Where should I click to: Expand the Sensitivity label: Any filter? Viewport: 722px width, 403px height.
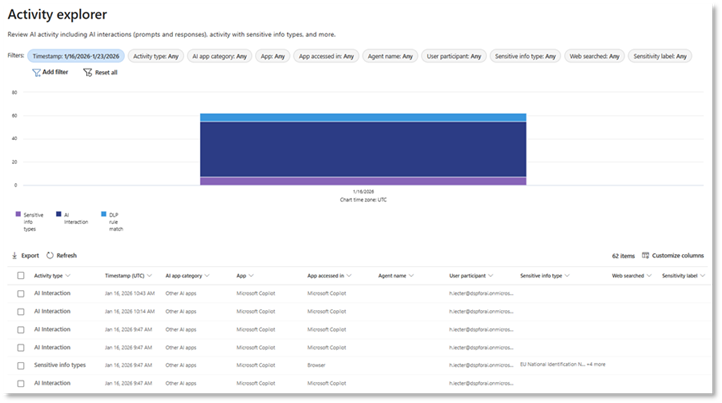(660, 56)
